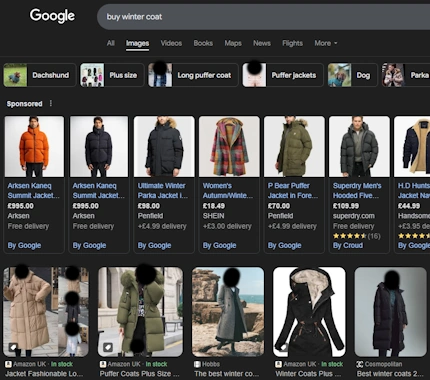Select the Puffer jackets filter chip
The height and width of the screenshot is (380, 430).
pos(283,75)
